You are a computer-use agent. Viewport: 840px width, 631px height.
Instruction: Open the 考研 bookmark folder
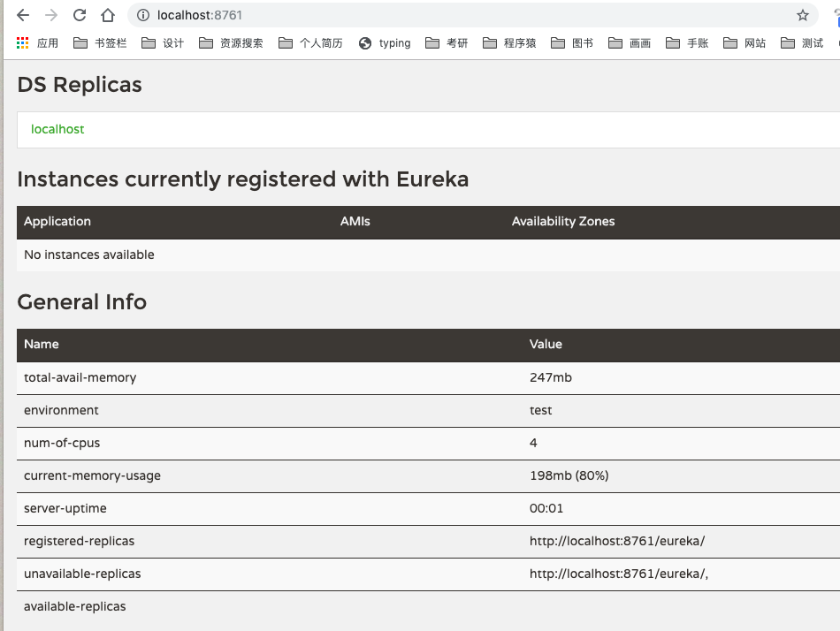(447, 43)
